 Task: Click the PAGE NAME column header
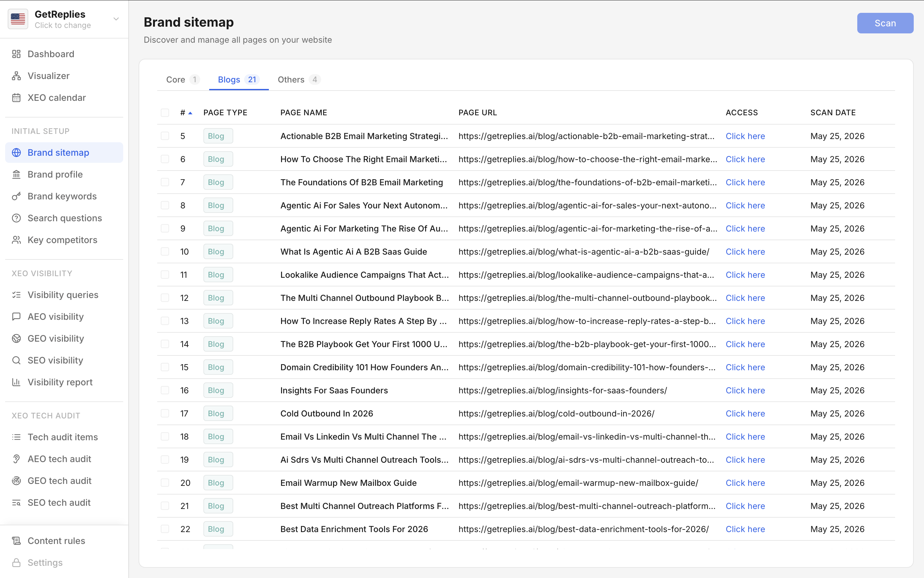tap(304, 112)
